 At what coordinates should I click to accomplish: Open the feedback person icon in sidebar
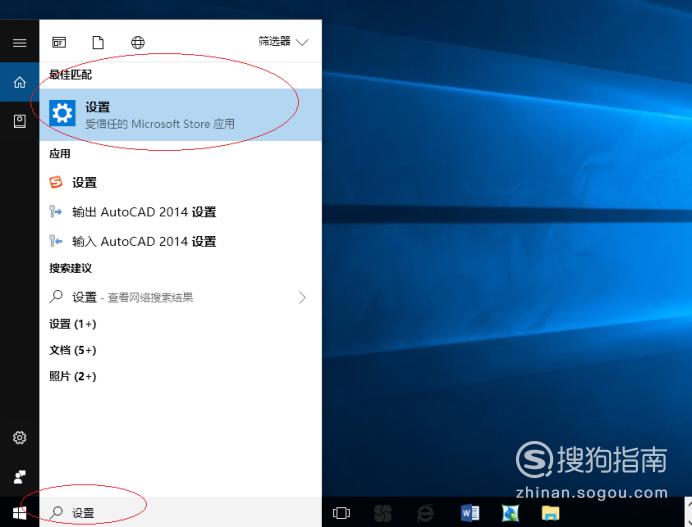[19, 477]
